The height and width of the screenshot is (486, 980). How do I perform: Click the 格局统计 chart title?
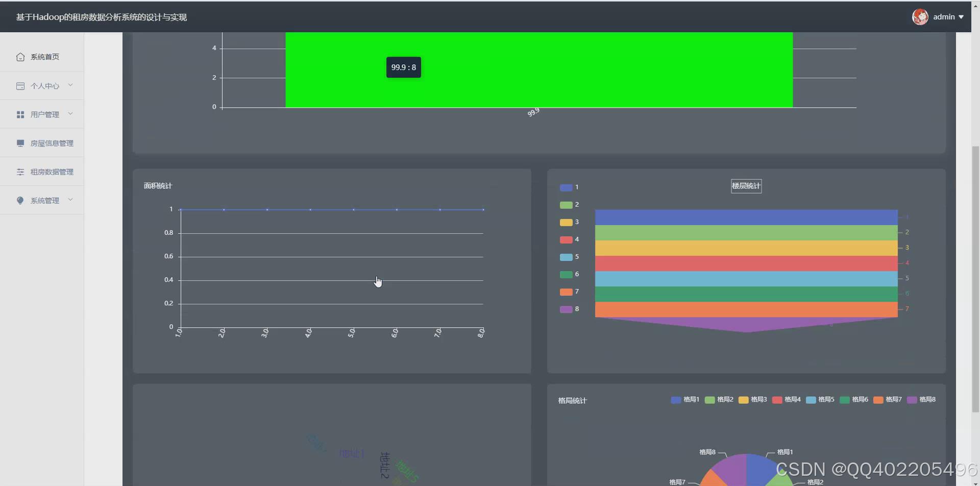coord(572,401)
